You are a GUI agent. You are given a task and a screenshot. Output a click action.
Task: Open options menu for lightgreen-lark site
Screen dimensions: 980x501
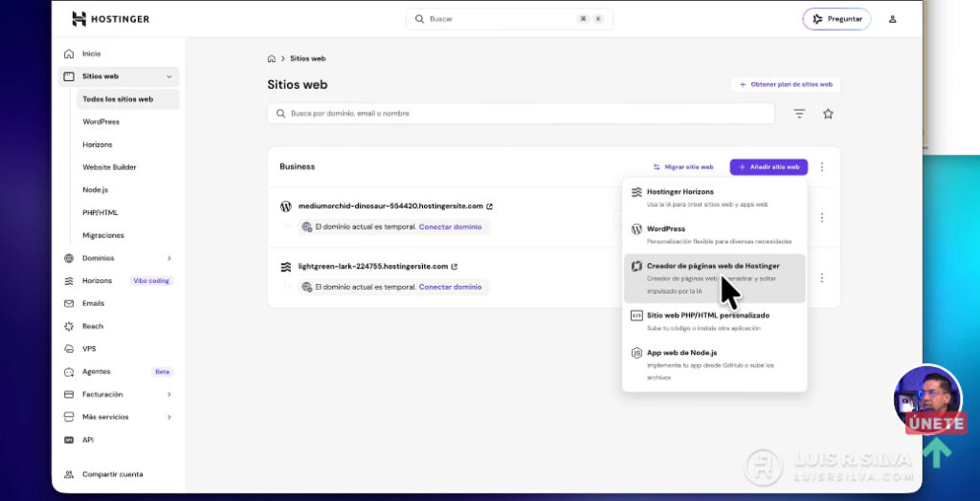822,277
